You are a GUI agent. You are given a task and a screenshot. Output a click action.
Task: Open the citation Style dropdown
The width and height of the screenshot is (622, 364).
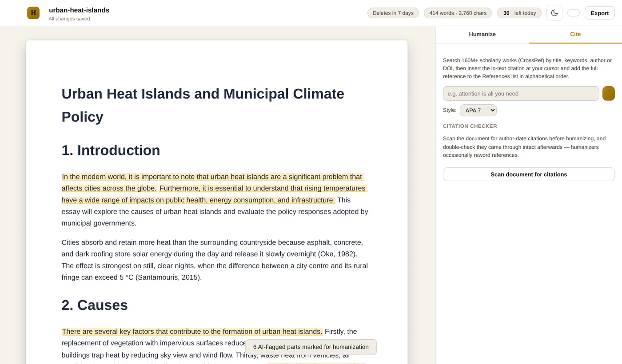[x=478, y=110]
